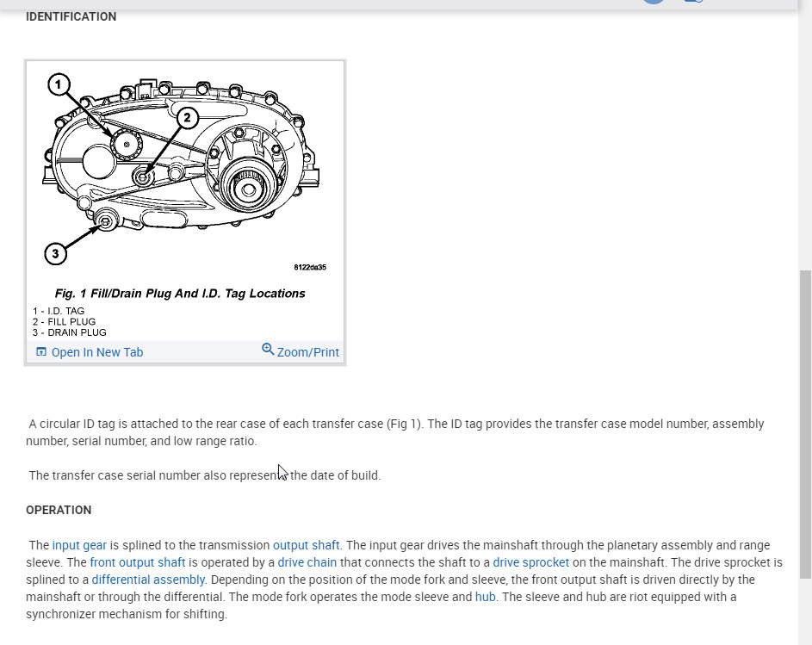This screenshot has width=812, height=645.
Task: Follow the 'drive sprocket' link
Action: (x=530, y=562)
